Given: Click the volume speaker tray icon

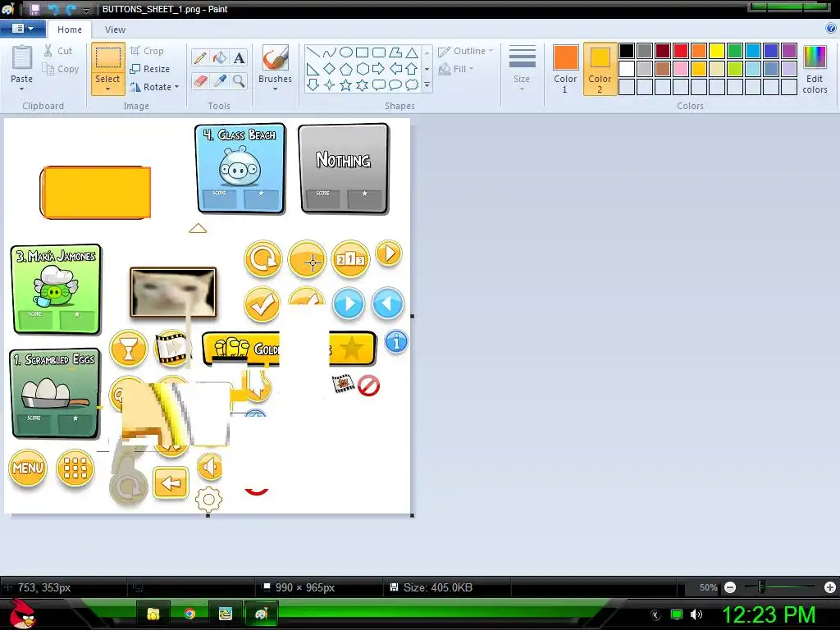Looking at the screenshot, I should tap(696, 614).
